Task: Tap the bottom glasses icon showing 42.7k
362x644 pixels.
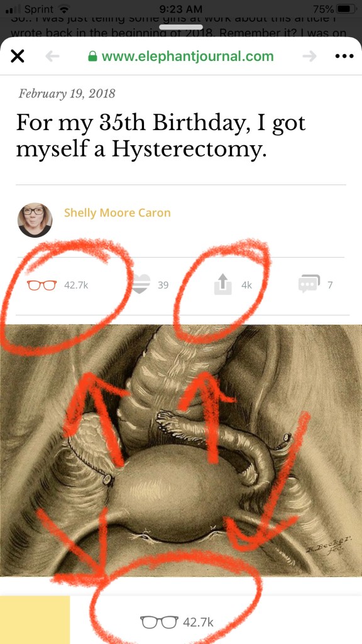Action: pyautogui.click(x=160, y=622)
